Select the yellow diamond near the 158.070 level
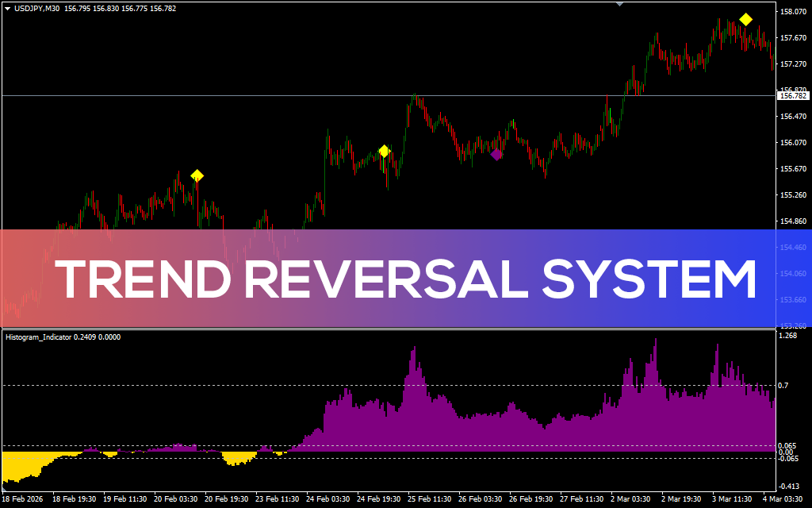Image resolution: width=812 pixels, height=508 pixels. (x=745, y=19)
